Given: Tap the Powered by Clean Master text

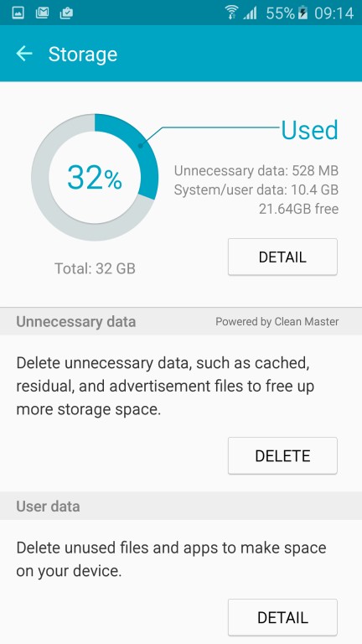Looking at the screenshot, I should click(x=277, y=322).
